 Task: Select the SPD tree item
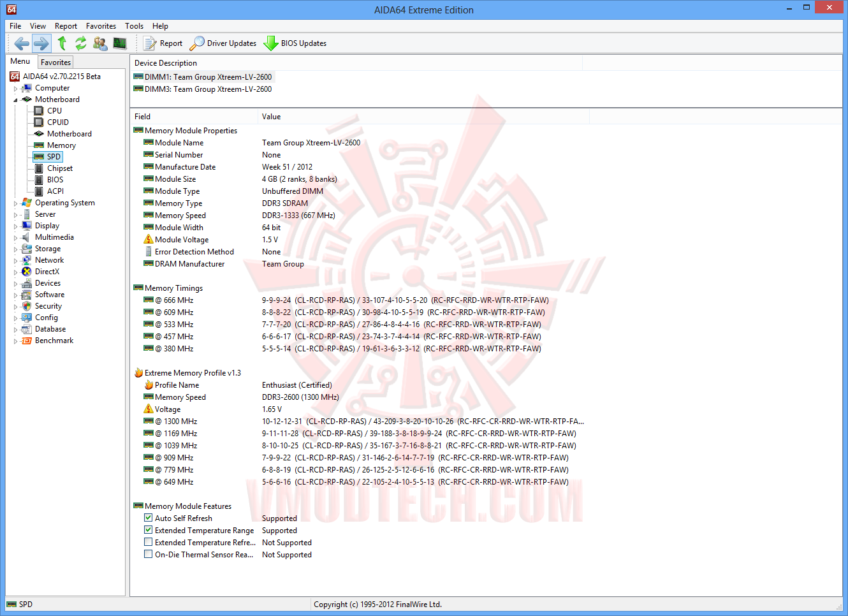click(54, 157)
